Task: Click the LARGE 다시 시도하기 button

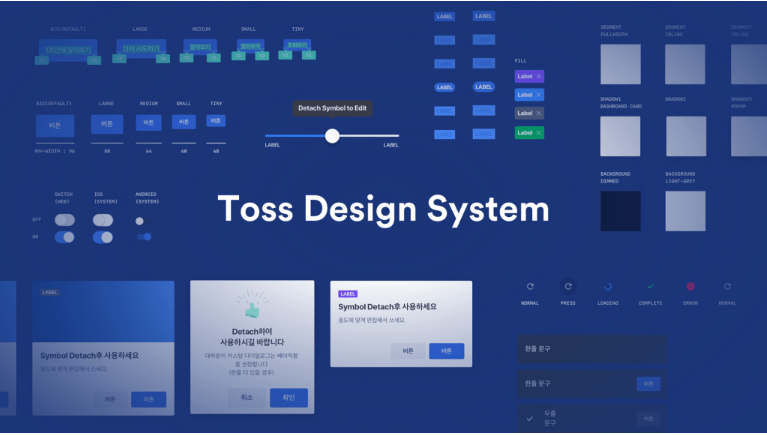Action: [x=141, y=49]
